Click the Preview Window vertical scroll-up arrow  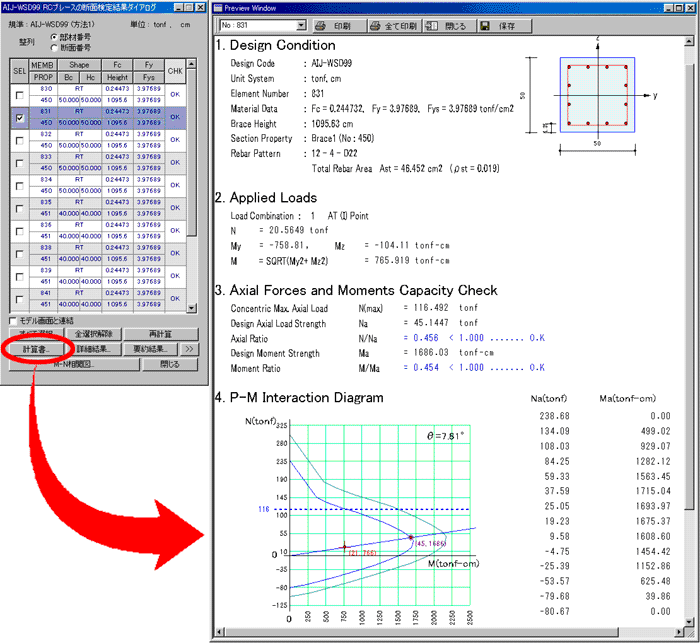[x=689, y=42]
